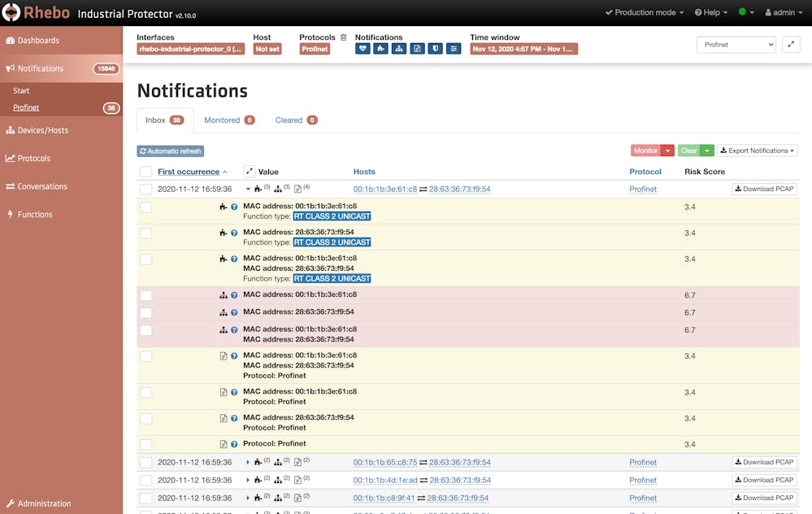Click the swap arrows between 00:1b:1b:65:c8:75 and 28:63:36:73:f9:54
812x514 pixels.
[x=423, y=462]
